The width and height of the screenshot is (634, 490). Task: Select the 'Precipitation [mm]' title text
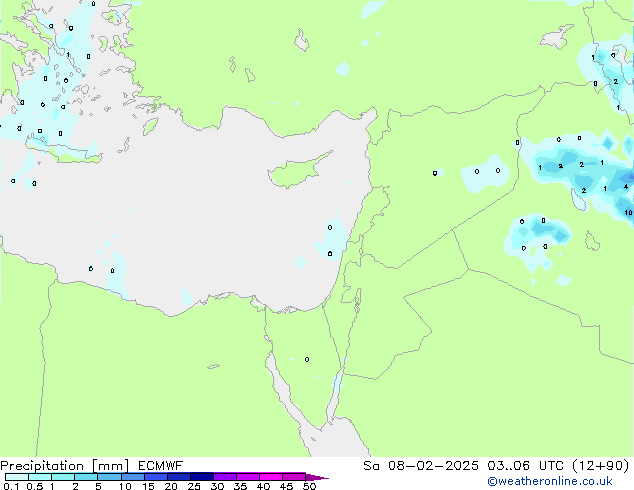click(x=65, y=466)
